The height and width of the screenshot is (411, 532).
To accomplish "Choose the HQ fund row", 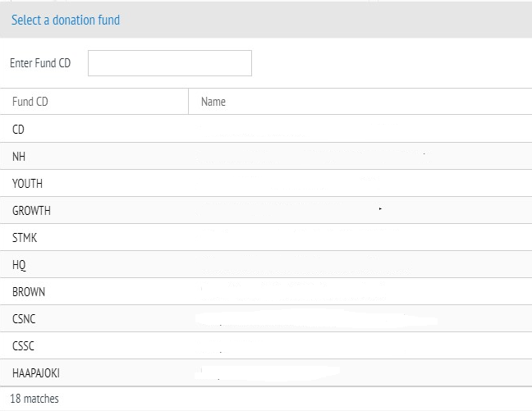I will click(266, 264).
